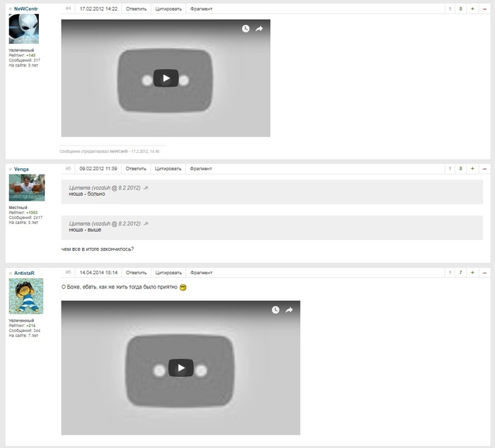495x448 pixels.
Task: Click Ответить on NeWCentr's post
Action: point(136,9)
